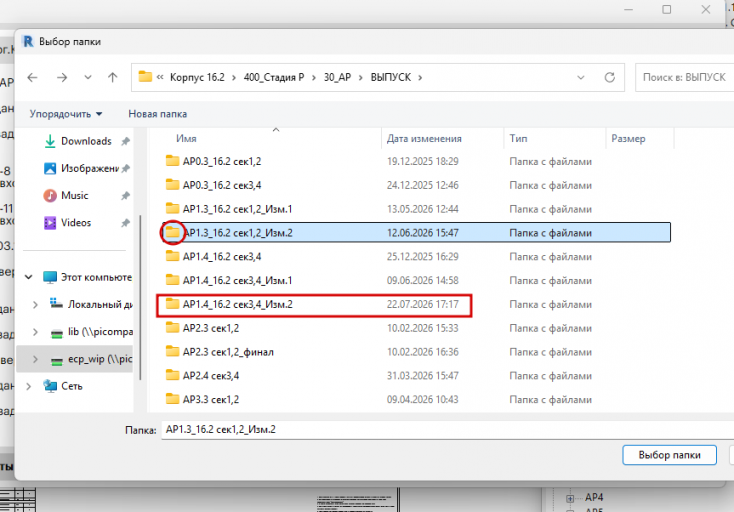Create a folder with Новая папка
Image resolution: width=734 pixels, height=512 pixels.
point(157,114)
